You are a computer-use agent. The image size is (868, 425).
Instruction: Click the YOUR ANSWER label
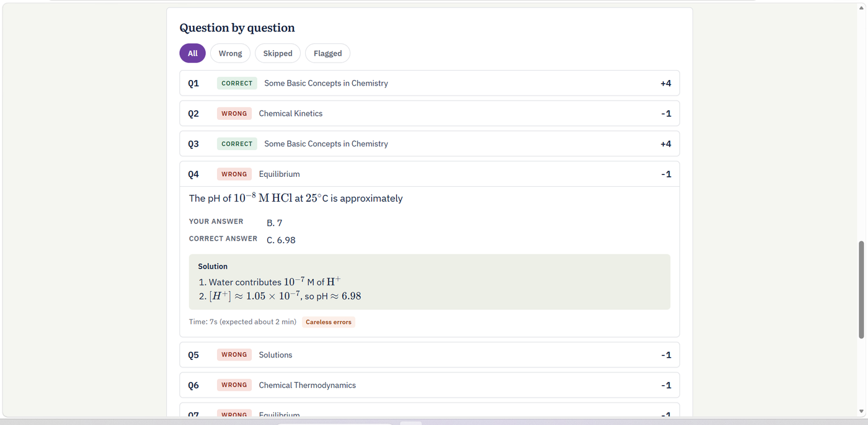click(216, 221)
